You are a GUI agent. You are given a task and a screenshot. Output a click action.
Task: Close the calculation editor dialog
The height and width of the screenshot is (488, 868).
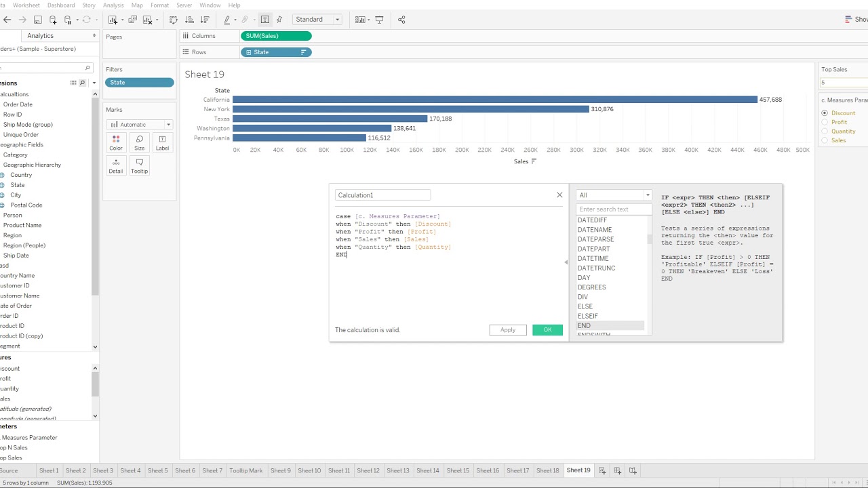[x=559, y=195]
